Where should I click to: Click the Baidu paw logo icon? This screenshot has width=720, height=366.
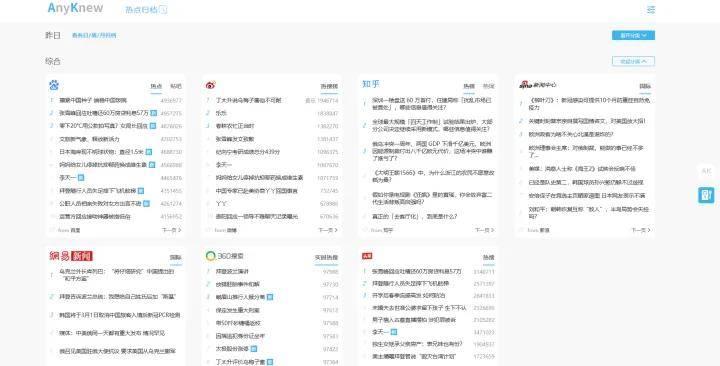click(54, 85)
